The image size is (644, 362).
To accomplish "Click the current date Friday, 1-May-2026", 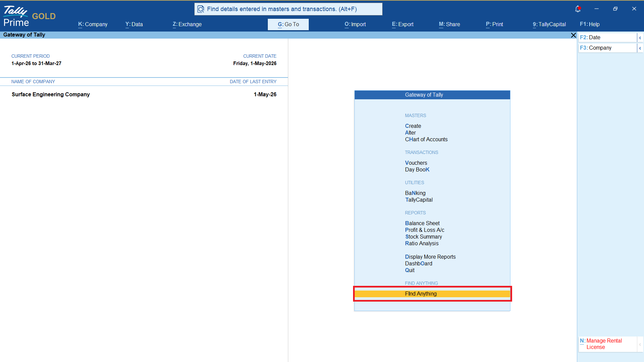I will tap(255, 63).
